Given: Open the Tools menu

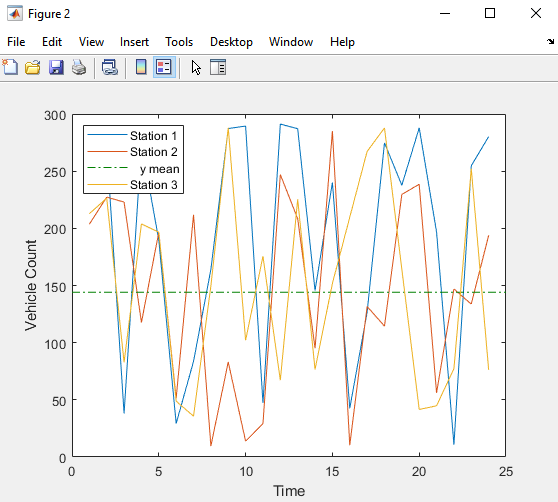Looking at the screenshot, I should 179,42.
